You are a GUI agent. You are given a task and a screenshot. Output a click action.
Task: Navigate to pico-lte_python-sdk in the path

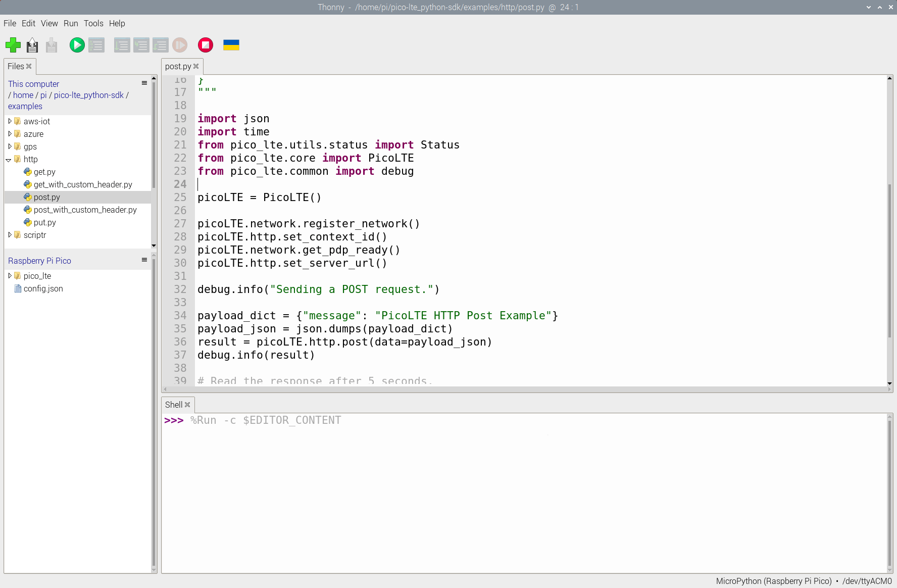click(89, 95)
